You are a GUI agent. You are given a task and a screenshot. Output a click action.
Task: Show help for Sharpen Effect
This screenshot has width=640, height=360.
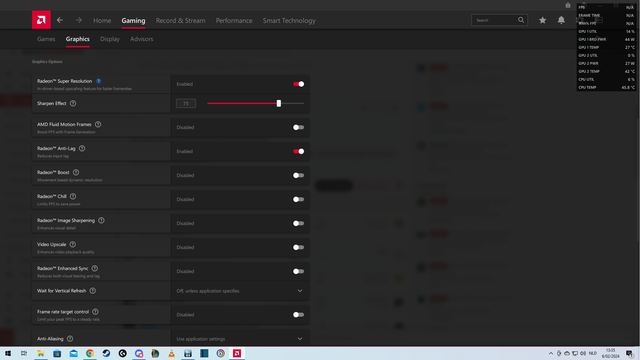pos(73,103)
